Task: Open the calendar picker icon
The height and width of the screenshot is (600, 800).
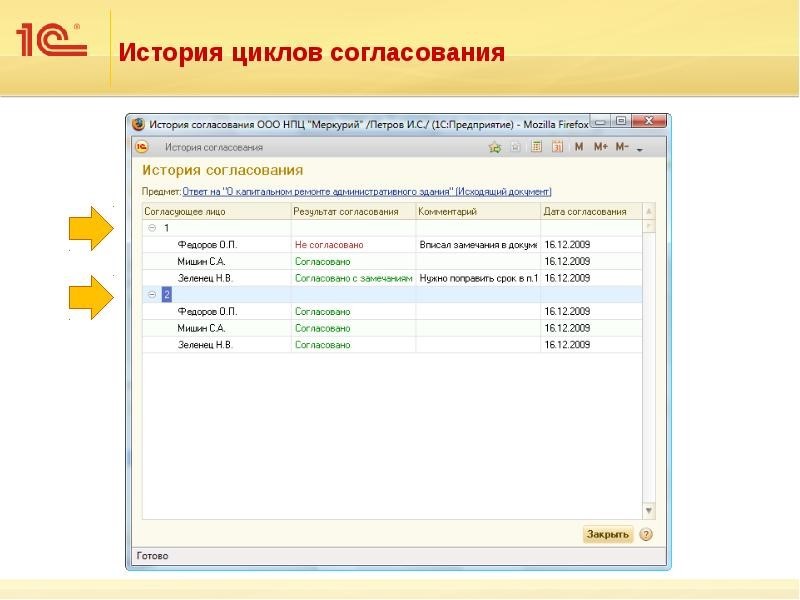Action: tap(559, 147)
